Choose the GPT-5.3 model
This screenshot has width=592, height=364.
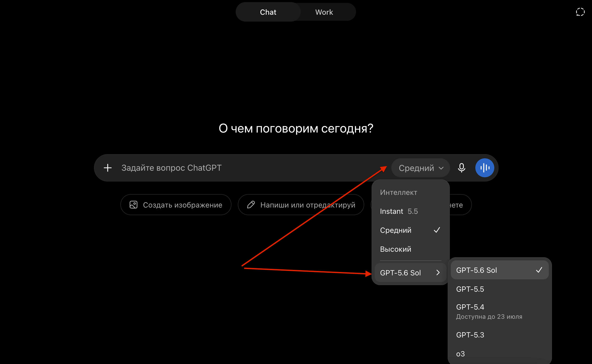pos(500,335)
